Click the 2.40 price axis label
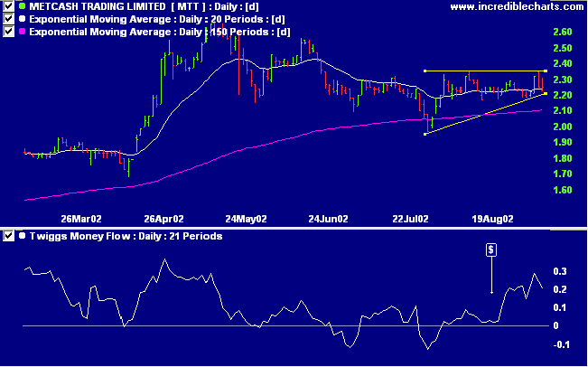This screenshot has height=367, width=588. point(563,63)
